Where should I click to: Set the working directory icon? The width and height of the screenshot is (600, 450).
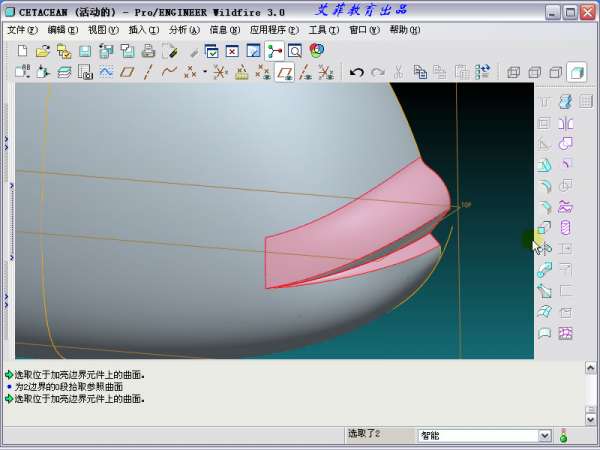pos(64,51)
